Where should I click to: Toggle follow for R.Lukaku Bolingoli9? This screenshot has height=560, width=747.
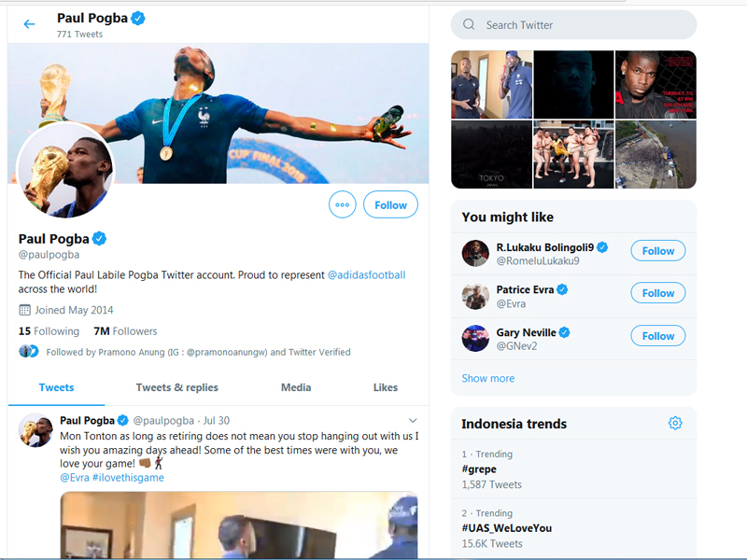[x=657, y=250]
